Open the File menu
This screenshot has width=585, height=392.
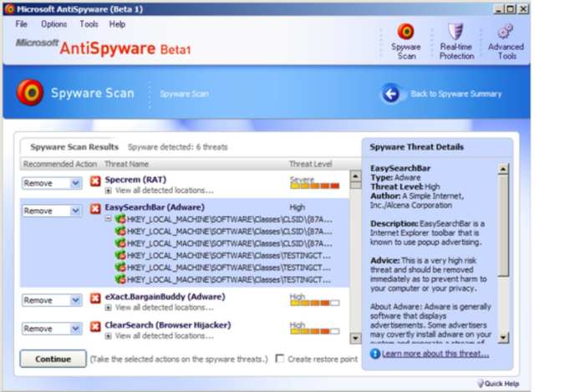[21, 24]
